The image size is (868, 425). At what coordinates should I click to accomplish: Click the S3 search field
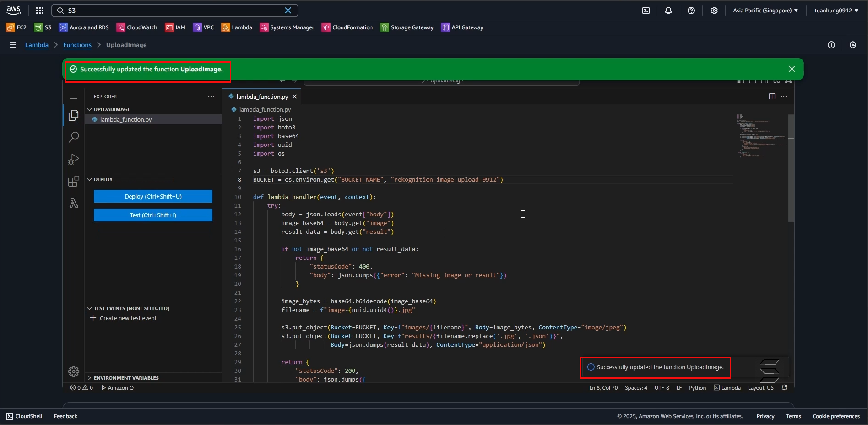175,11
